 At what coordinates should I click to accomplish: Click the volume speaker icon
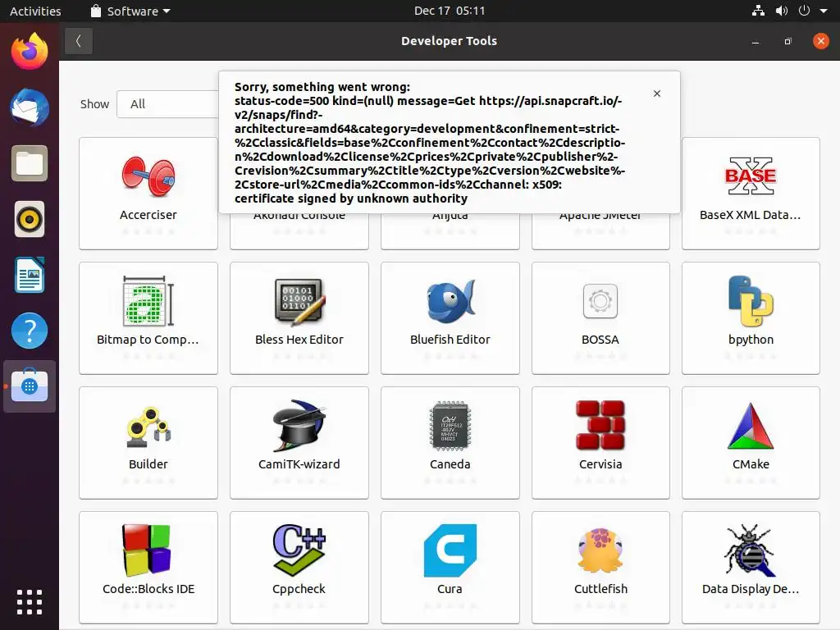pyautogui.click(x=782, y=11)
